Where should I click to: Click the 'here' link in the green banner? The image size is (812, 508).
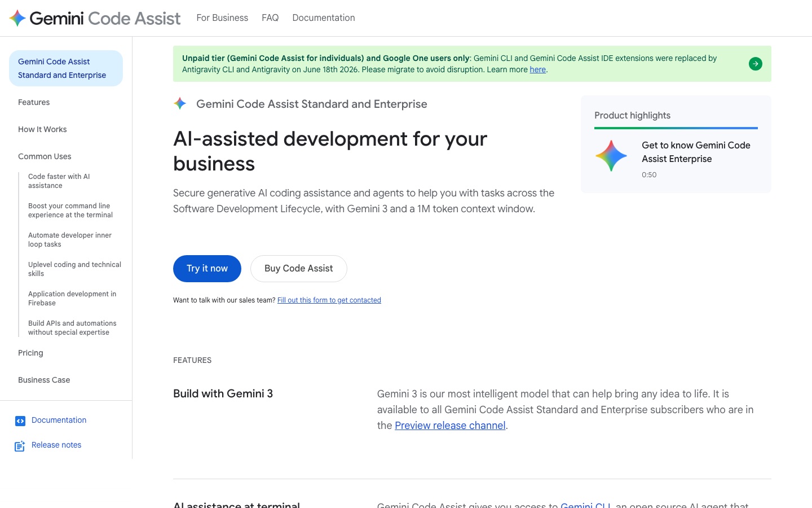click(538, 69)
